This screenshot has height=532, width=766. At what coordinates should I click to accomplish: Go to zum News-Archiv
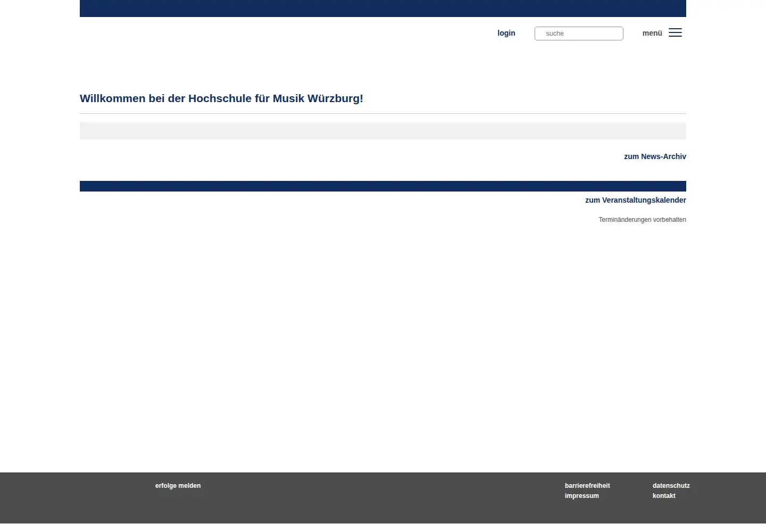click(655, 156)
